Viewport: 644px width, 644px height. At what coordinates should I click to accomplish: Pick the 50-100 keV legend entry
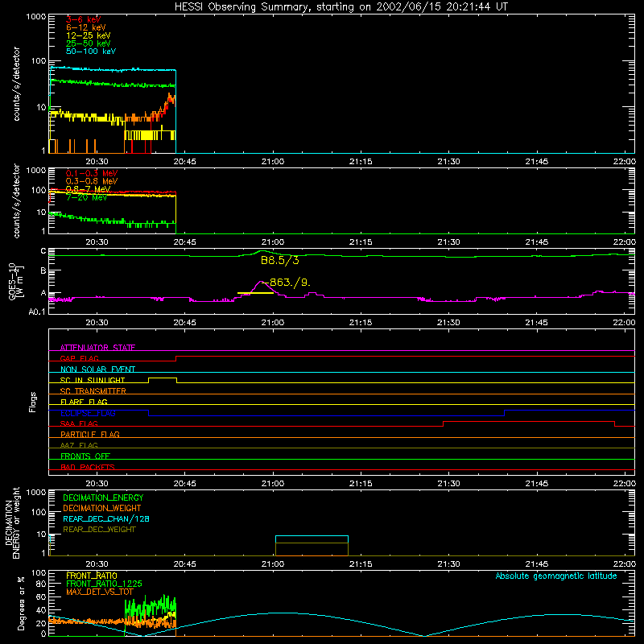tap(91, 52)
